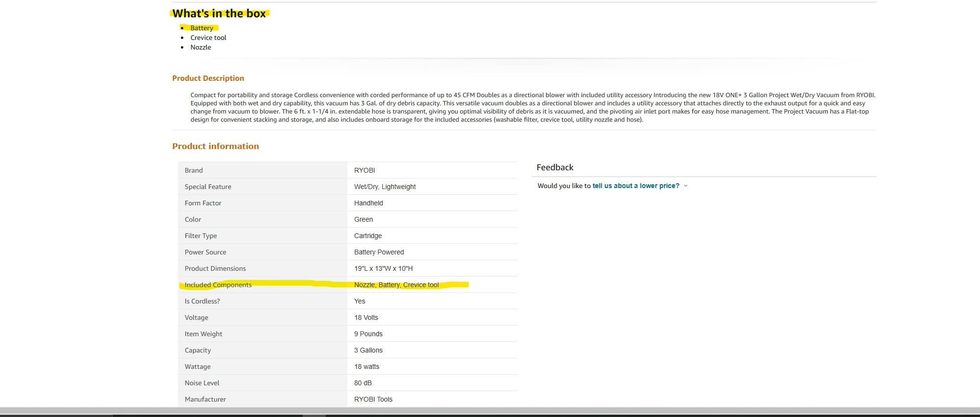Click the "Power Source" row label
The image size is (980, 417).
(x=205, y=252)
